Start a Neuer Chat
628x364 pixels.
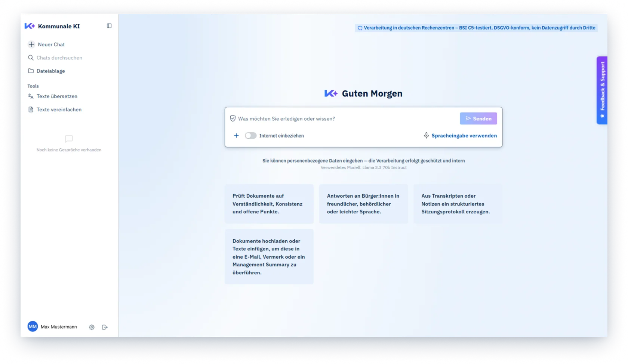click(46, 44)
